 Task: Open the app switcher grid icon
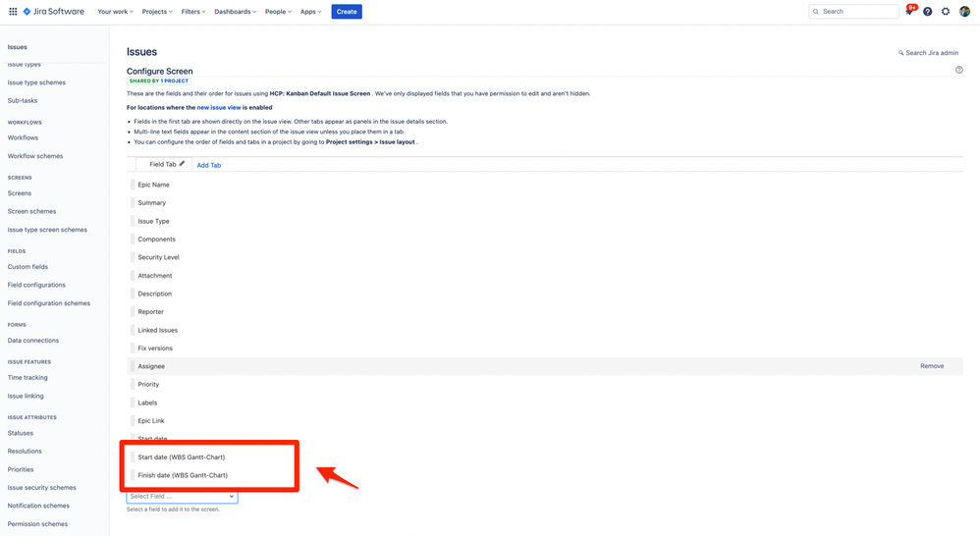point(13,11)
